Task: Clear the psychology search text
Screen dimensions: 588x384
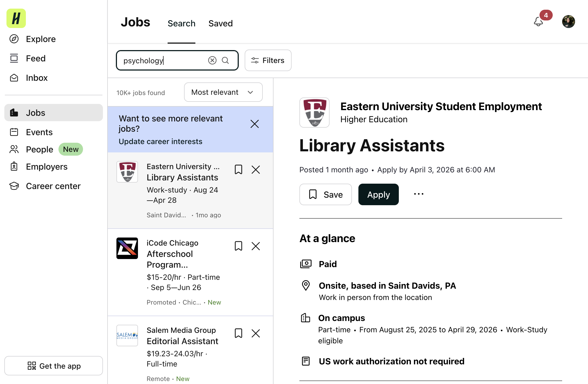Action: click(x=212, y=60)
